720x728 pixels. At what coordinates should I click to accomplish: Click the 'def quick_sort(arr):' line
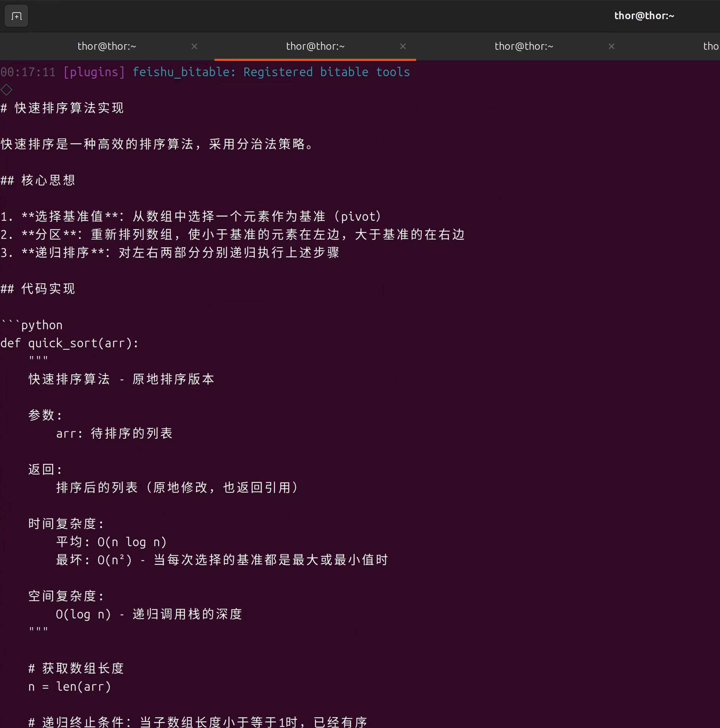pos(70,343)
